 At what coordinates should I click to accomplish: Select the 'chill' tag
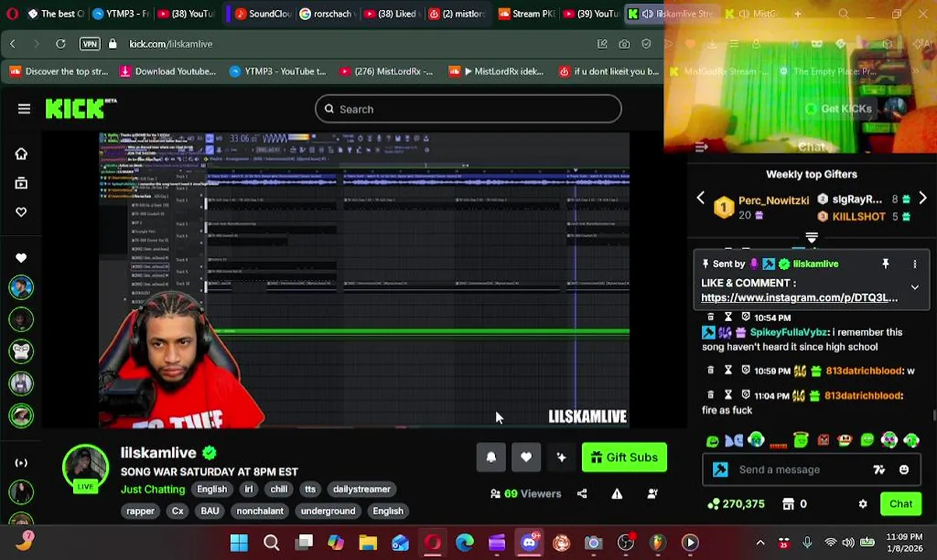(x=279, y=489)
